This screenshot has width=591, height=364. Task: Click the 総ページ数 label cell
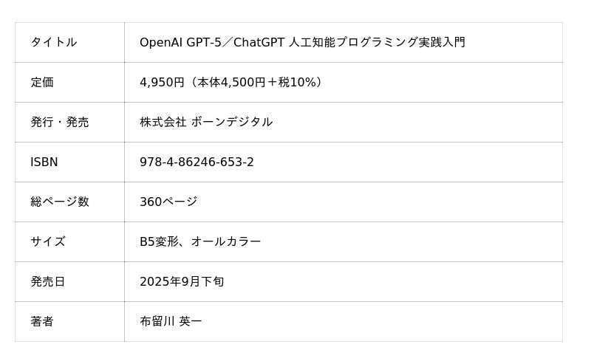coord(59,202)
